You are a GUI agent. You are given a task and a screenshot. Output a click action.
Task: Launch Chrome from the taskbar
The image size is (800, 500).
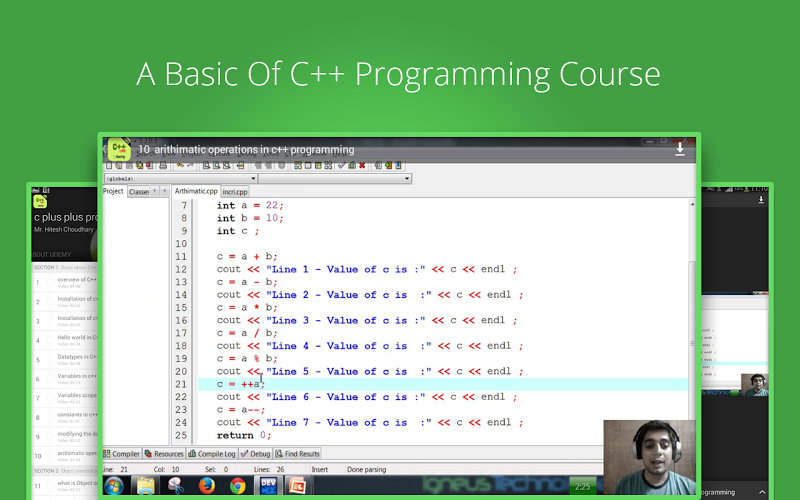(237, 486)
